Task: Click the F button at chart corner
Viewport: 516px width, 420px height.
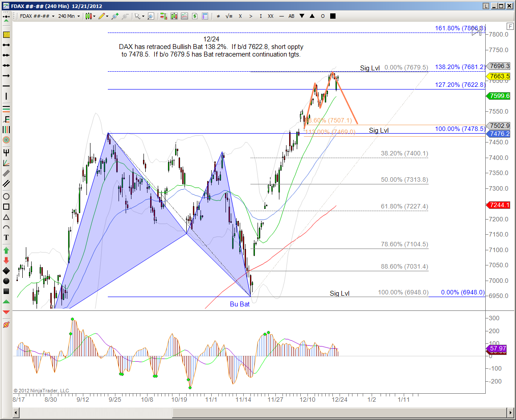Action: tap(510, 26)
